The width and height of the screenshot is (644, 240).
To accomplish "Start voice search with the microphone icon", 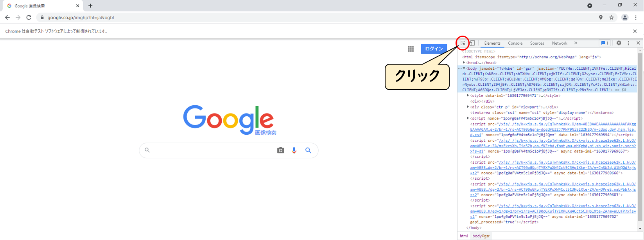I will click(294, 150).
